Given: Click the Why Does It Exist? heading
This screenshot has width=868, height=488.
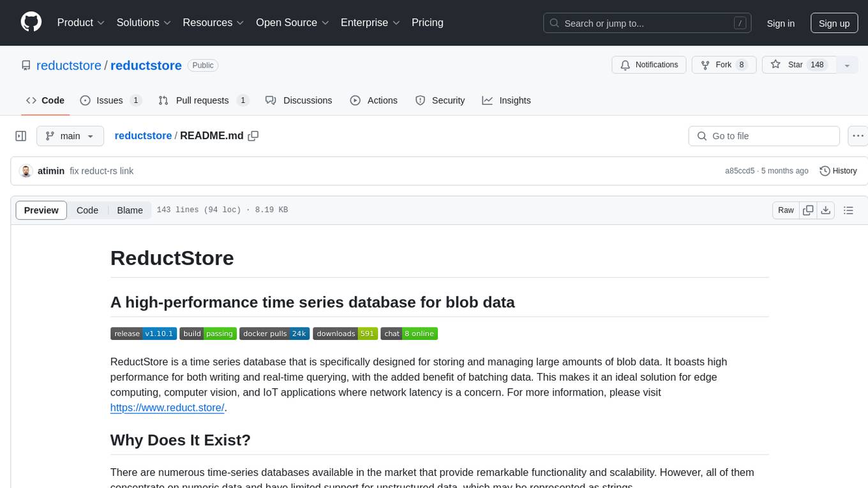Looking at the screenshot, I should pos(181,440).
